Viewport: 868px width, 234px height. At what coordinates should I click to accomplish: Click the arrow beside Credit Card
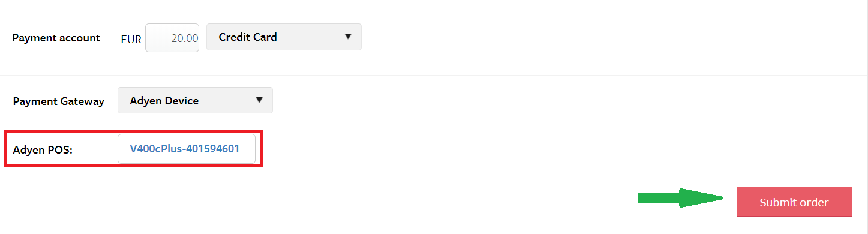(x=348, y=37)
